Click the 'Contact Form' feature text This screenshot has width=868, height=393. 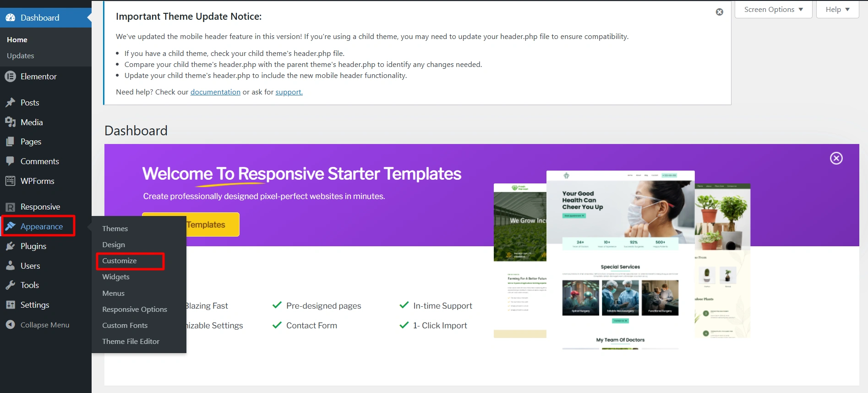coord(312,326)
